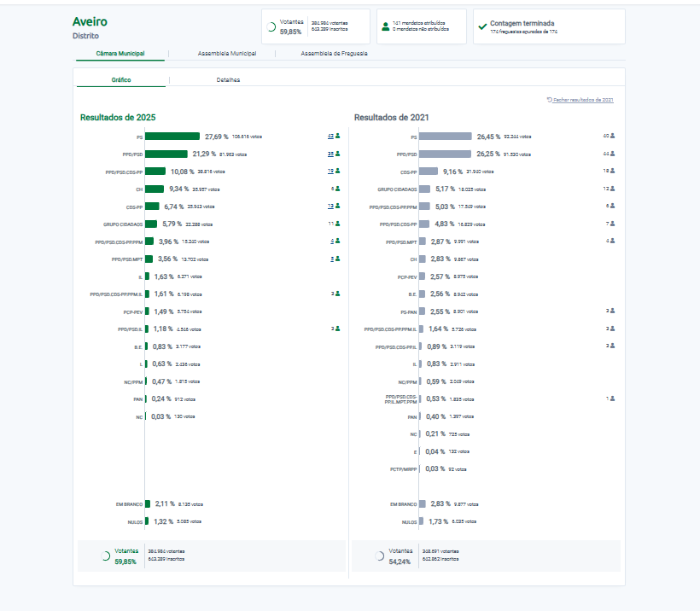Viewport: 700px width, 611px height.
Task: Click the green mandates person icon in header
Action: [x=386, y=26]
